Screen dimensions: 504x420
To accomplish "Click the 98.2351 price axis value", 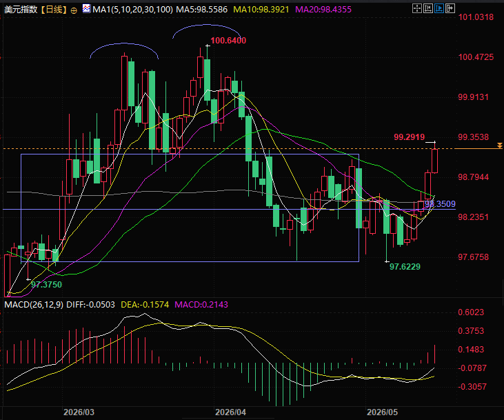I will pyautogui.click(x=473, y=217).
